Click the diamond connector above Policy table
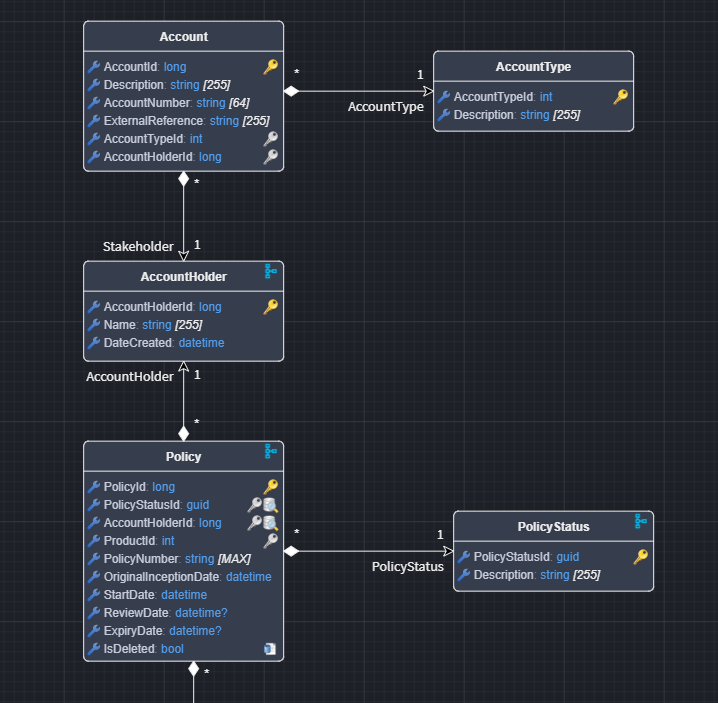718x703 pixels. pyautogui.click(x=184, y=433)
